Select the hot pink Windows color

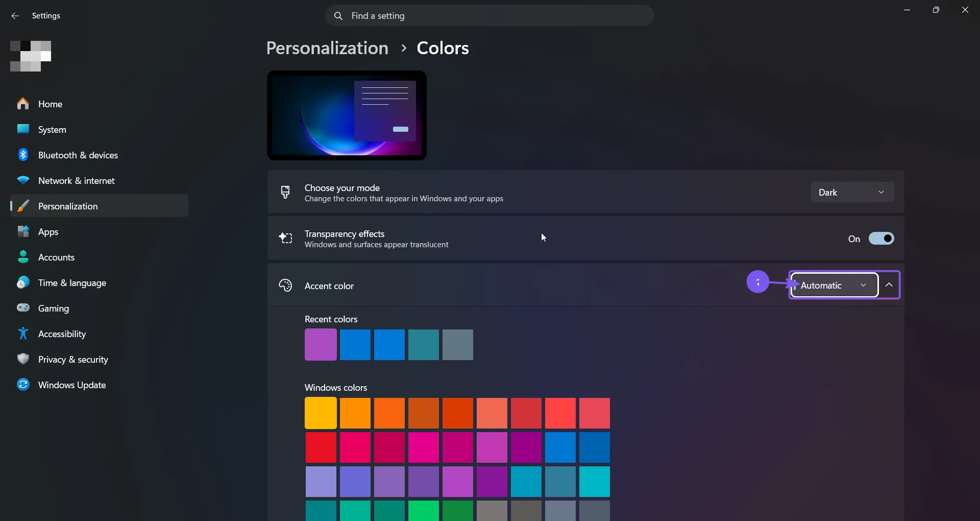pyautogui.click(x=423, y=447)
